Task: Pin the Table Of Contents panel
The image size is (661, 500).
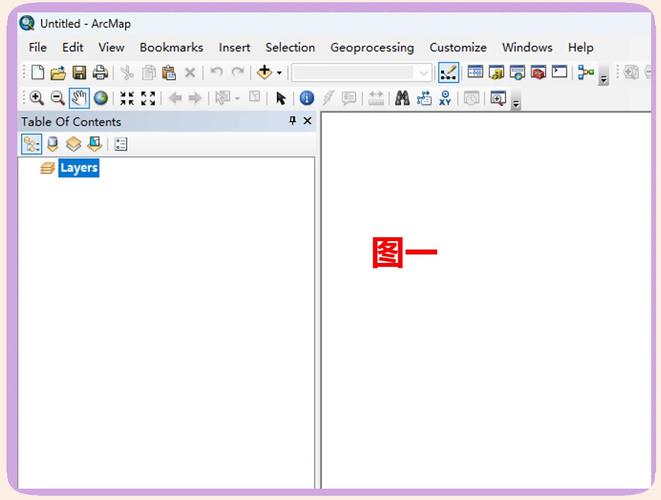Action: click(x=293, y=121)
